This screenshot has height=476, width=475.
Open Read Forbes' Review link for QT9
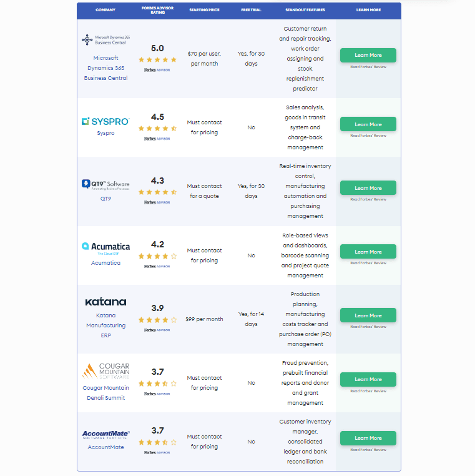[368, 199]
